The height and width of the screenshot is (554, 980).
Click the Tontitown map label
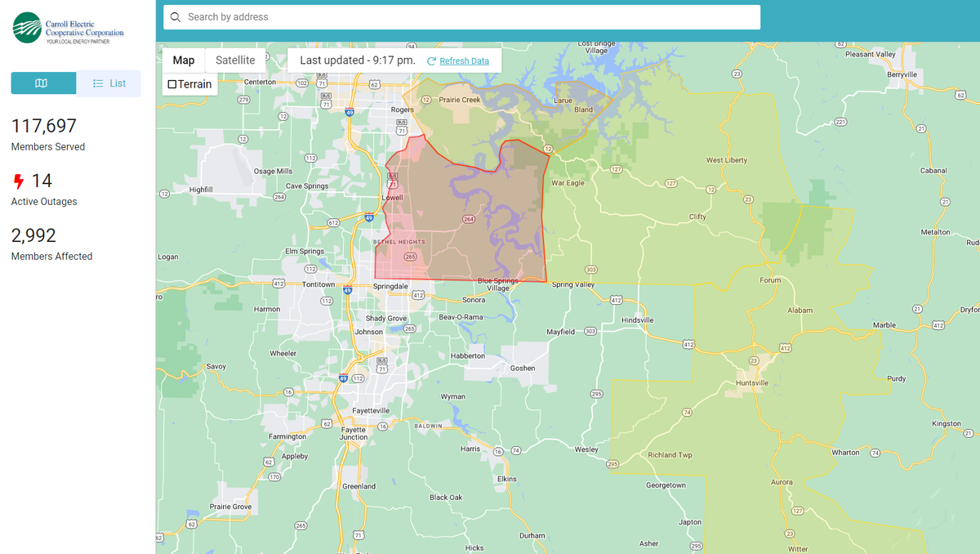(318, 284)
